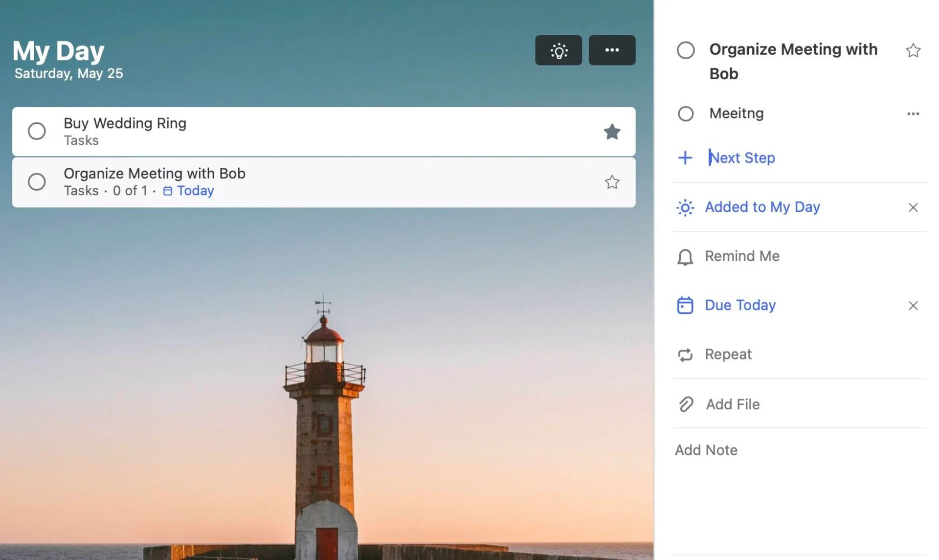Viewport: 939px width, 560px height.
Task: Mark 'Buy Wedding Ring' as complete
Action: 37,131
